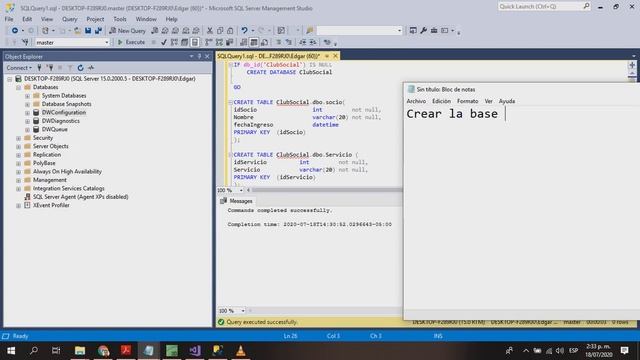Screen dimensions: 640x360
Task: Open the Query menu in SSMS
Action: tap(69, 19)
